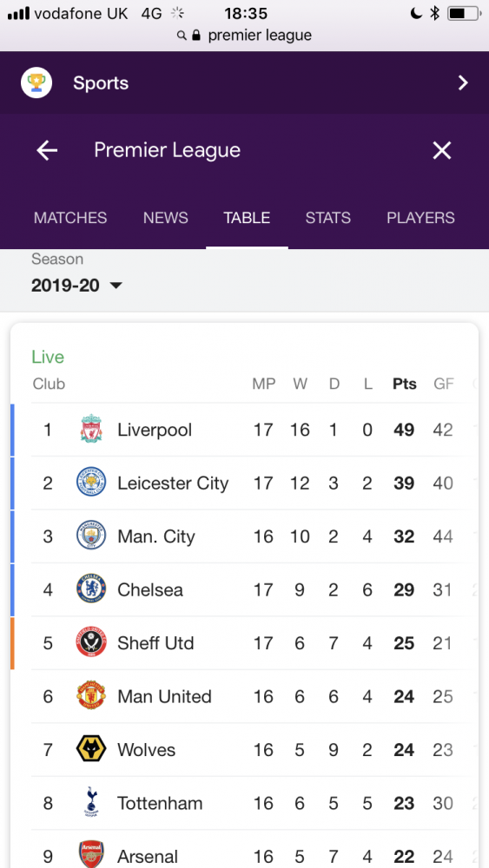This screenshot has width=489, height=868.
Task: Tap the Tottenham cockerel crest
Action: (x=91, y=802)
